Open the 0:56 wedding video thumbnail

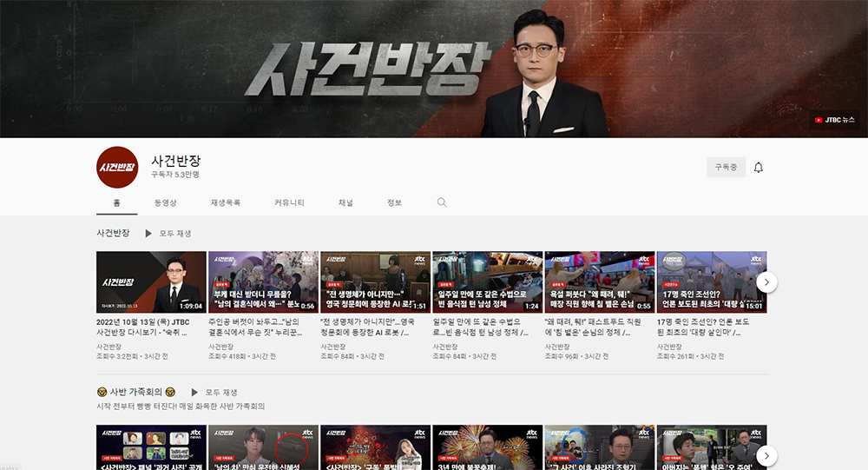tap(264, 282)
